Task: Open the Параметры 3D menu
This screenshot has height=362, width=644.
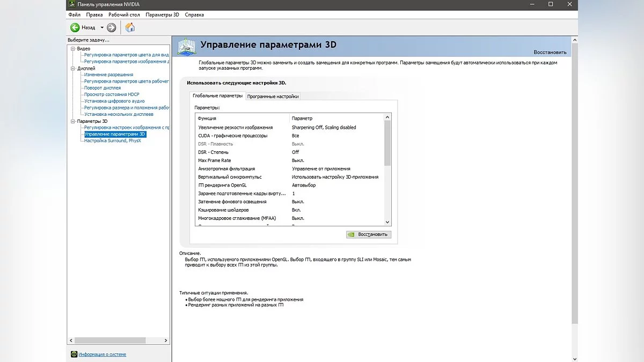Action: [162, 15]
